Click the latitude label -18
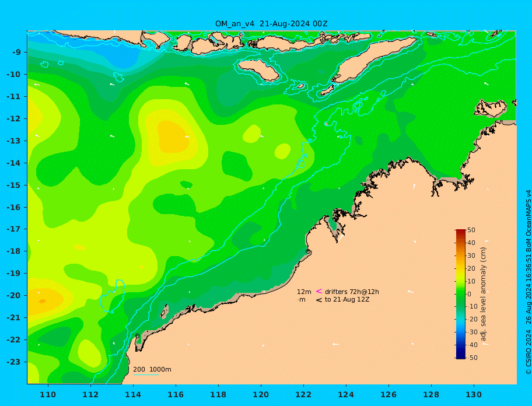 click(x=14, y=251)
